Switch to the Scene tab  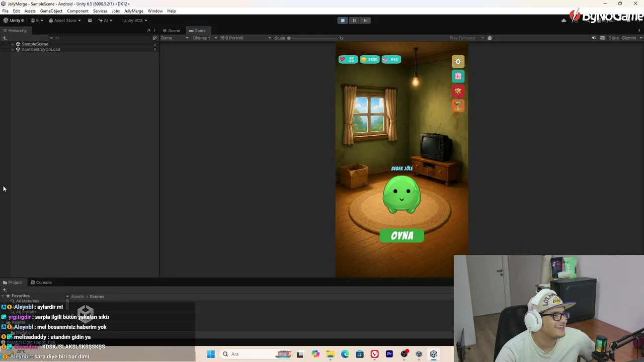pos(172,31)
